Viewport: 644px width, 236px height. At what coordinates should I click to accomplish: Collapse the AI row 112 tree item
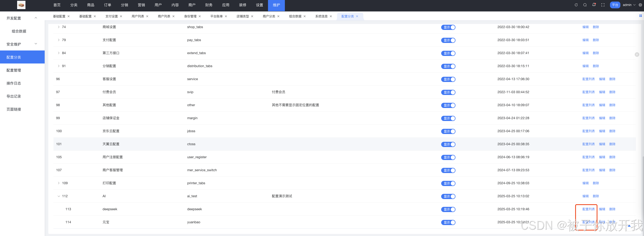[59, 196]
